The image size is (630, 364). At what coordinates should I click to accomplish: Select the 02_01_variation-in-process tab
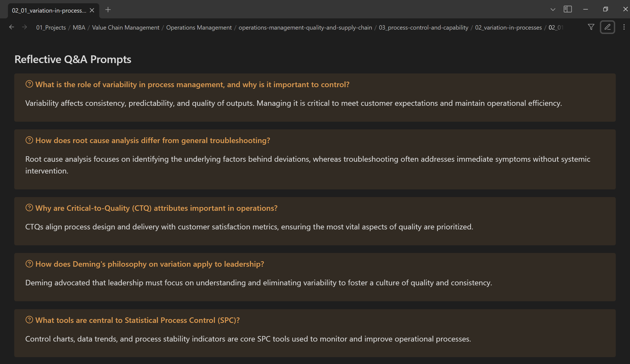pos(49,10)
